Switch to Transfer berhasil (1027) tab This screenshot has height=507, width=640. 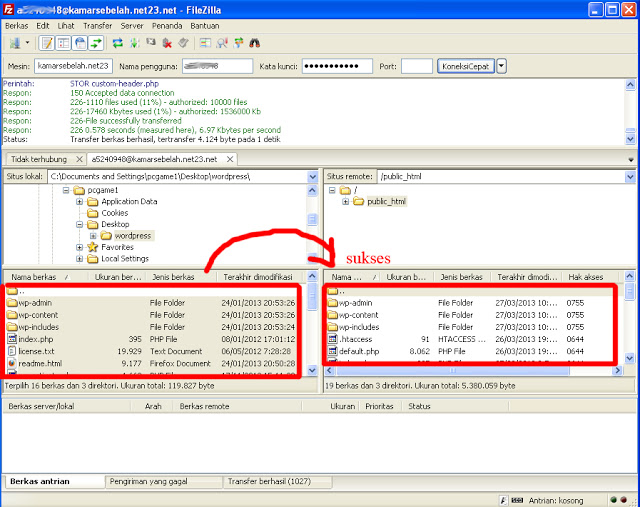278,482
